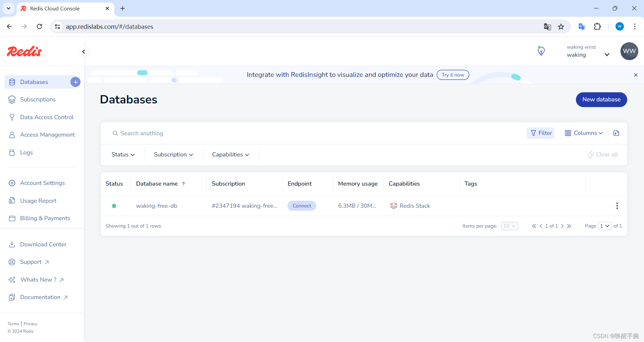This screenshot has width=644, height=342.
Task: Open Usage Report
Action: (x=38, y=201)
